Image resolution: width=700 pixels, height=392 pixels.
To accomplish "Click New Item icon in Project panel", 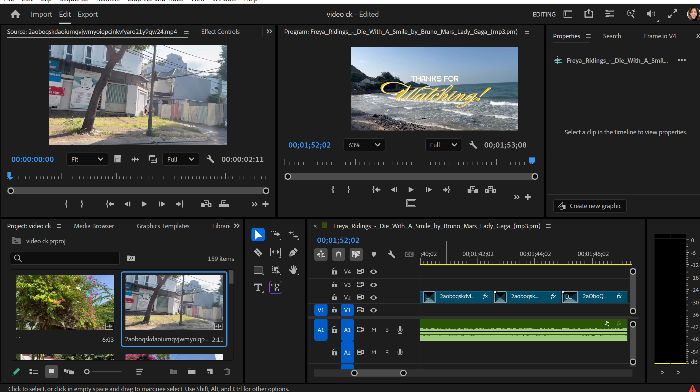I will click(x=210, y=371).
